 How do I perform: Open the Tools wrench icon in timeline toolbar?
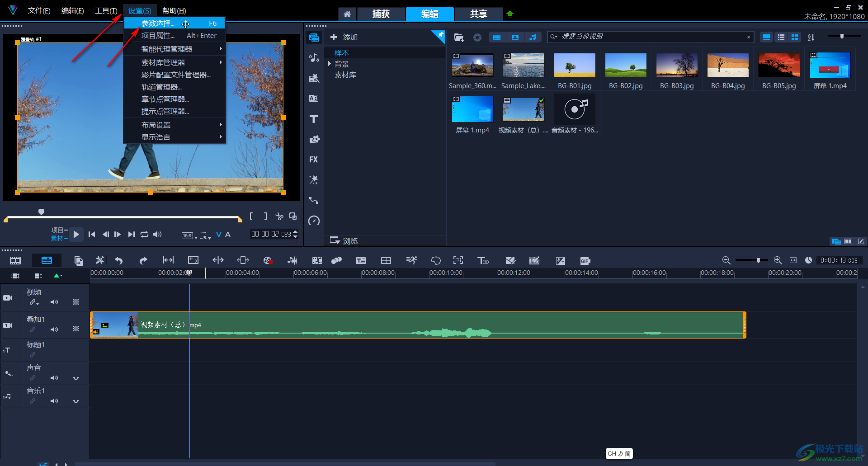(x=100, y=260)
